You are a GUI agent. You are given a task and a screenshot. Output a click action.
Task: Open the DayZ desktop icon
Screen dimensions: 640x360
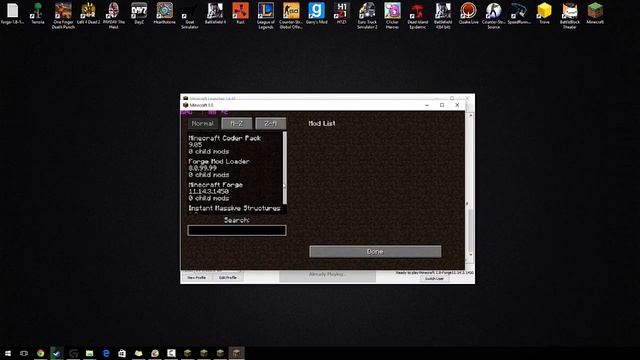[x=139, y=13]
